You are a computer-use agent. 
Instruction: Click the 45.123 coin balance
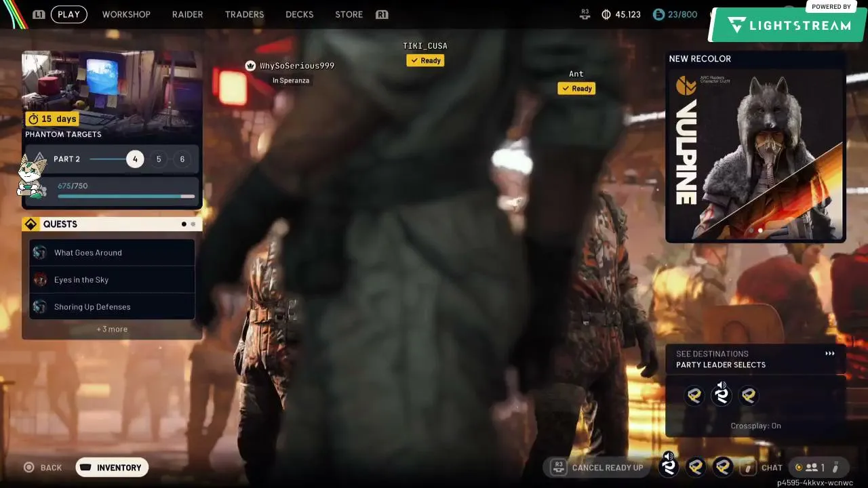coord(628,14)
